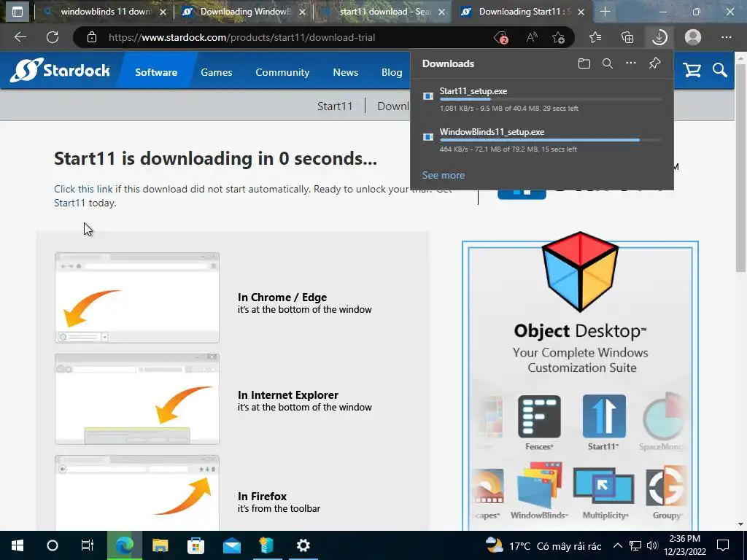The height and width of the screenshot is (560, 747).
Task: Click the Stardock logo
Action: click(60, 70)
